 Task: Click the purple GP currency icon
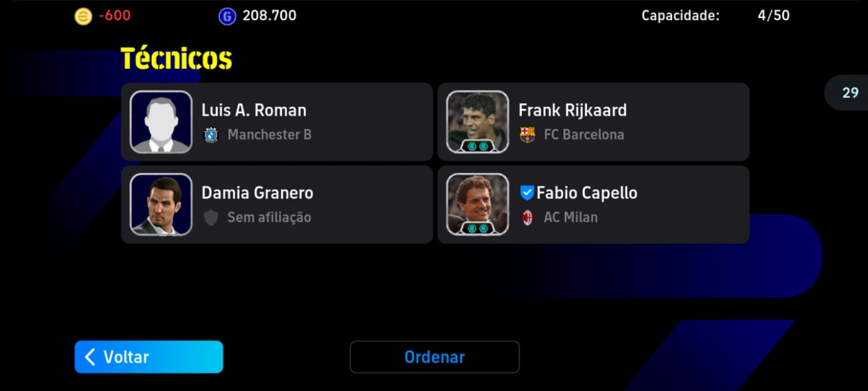coord(227,16)
